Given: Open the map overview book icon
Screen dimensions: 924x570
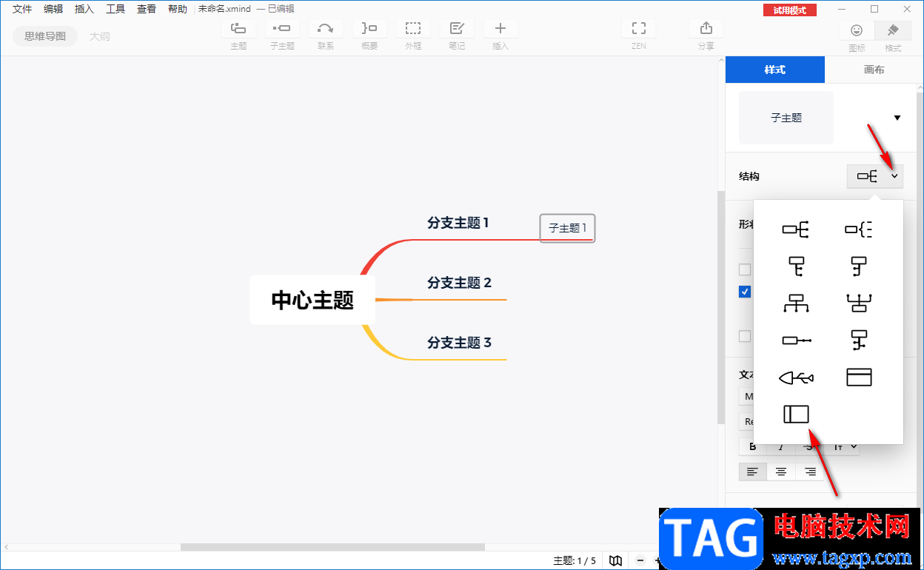Looking at the screenshot, I should click(x=615, y=560).
